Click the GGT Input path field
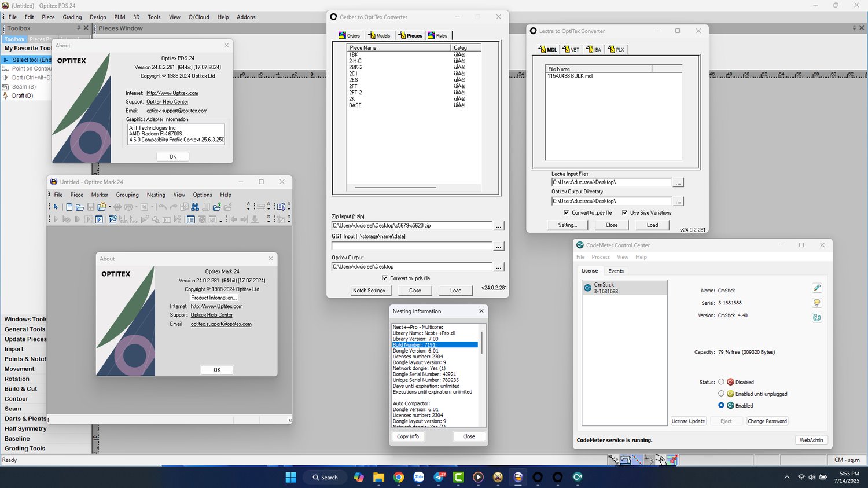 (x=411, y=246)
